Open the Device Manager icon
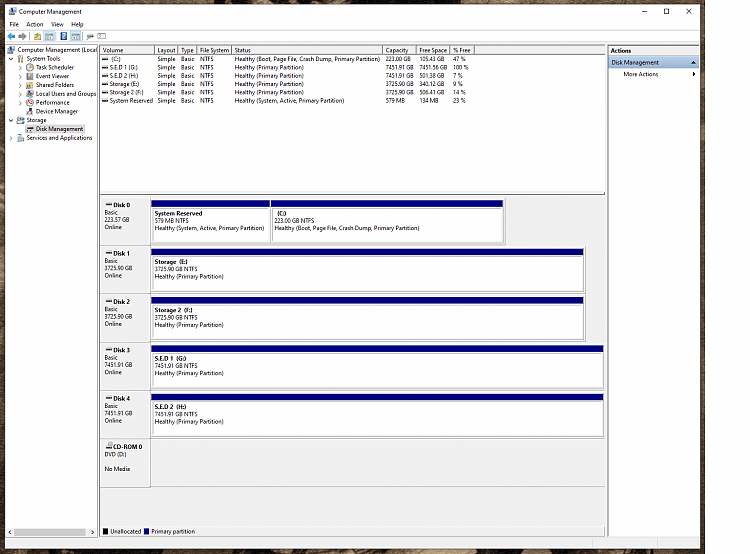 point(30,111)
